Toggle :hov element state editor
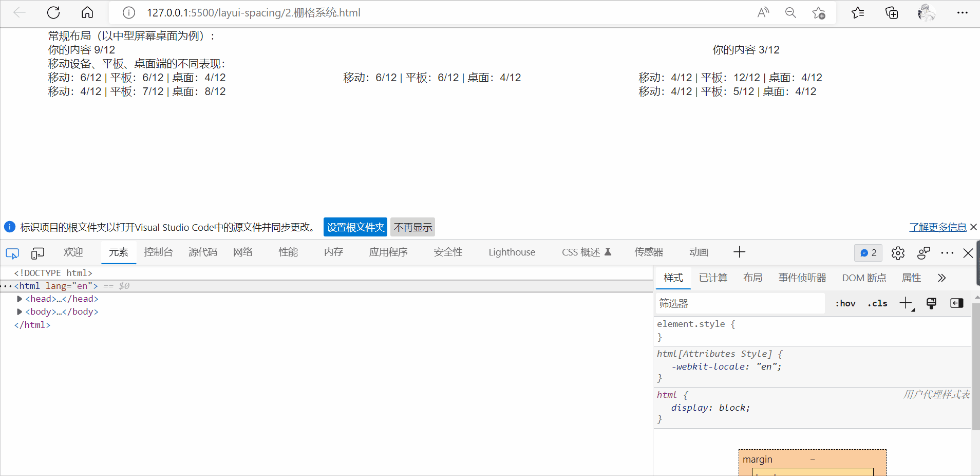 [845, 303]
